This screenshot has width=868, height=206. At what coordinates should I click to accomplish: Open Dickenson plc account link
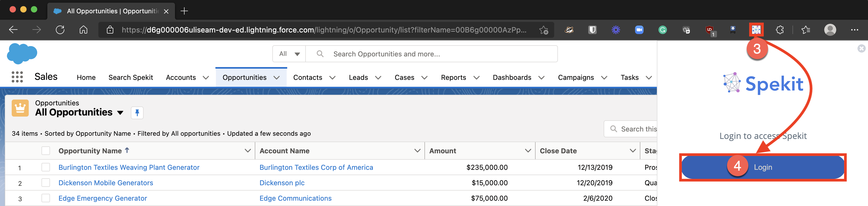pyautogui.click(x=282, y=183)
